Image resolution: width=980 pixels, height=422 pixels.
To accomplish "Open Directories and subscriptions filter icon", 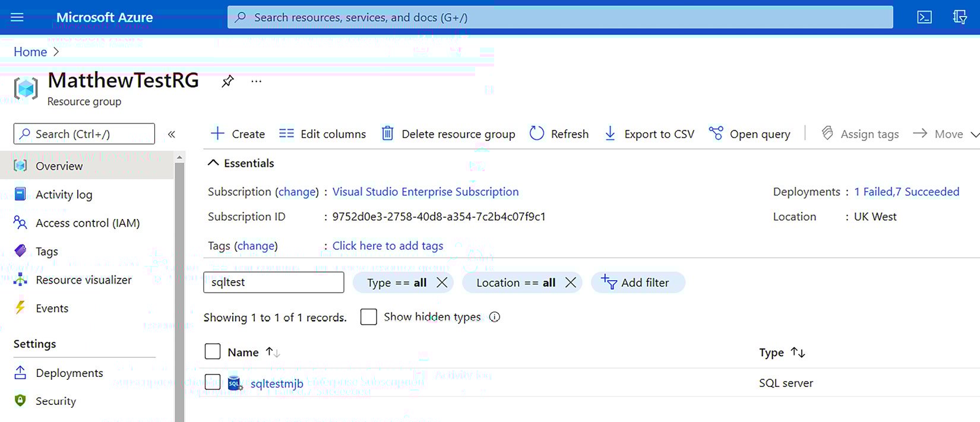I will point(960,17).
